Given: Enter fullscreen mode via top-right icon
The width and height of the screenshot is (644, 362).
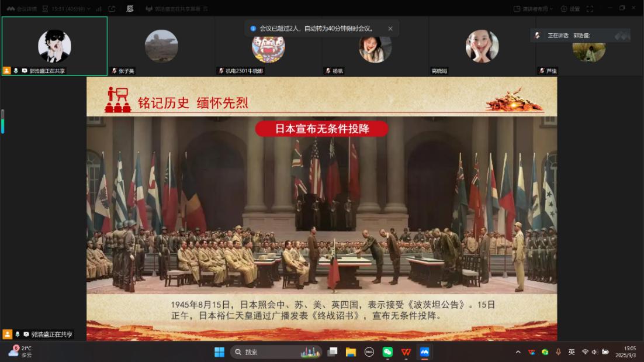Looking at the screenshot, I should [x=590, y=9].
